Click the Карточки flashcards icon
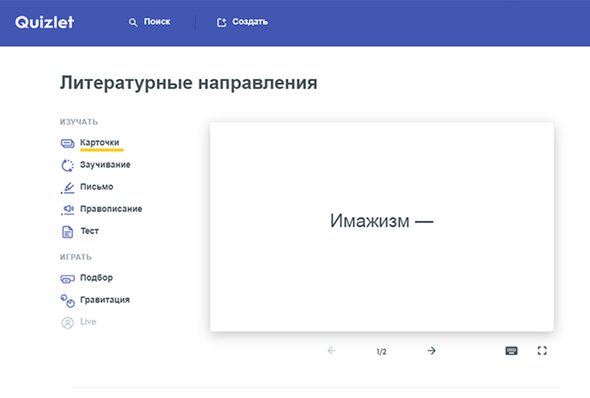Screen dimensions: 590x398 coord(68,143)
